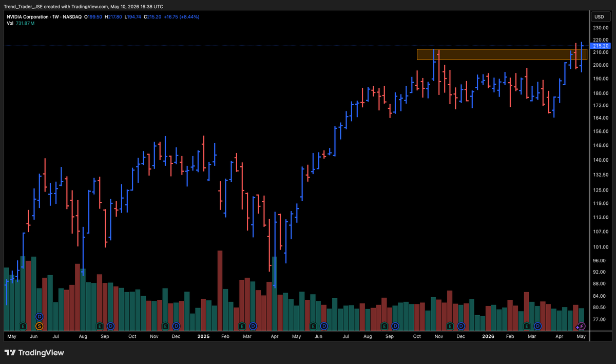This screenshot has width=616, height=364.
Task: Open the earnings E marker before Mar 2026
Action: (x=527, y=325)
